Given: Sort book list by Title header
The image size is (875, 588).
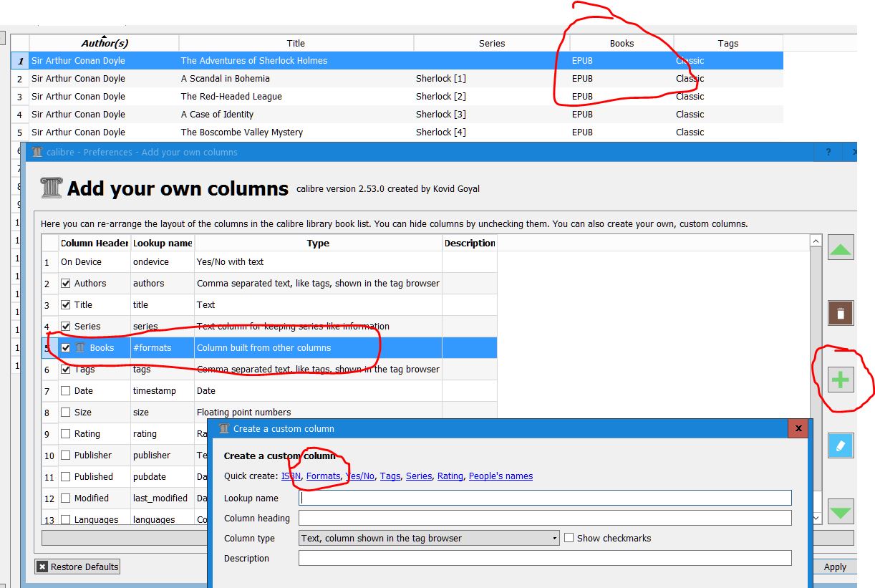Looking at the screenshot, I should click(296, 43).
